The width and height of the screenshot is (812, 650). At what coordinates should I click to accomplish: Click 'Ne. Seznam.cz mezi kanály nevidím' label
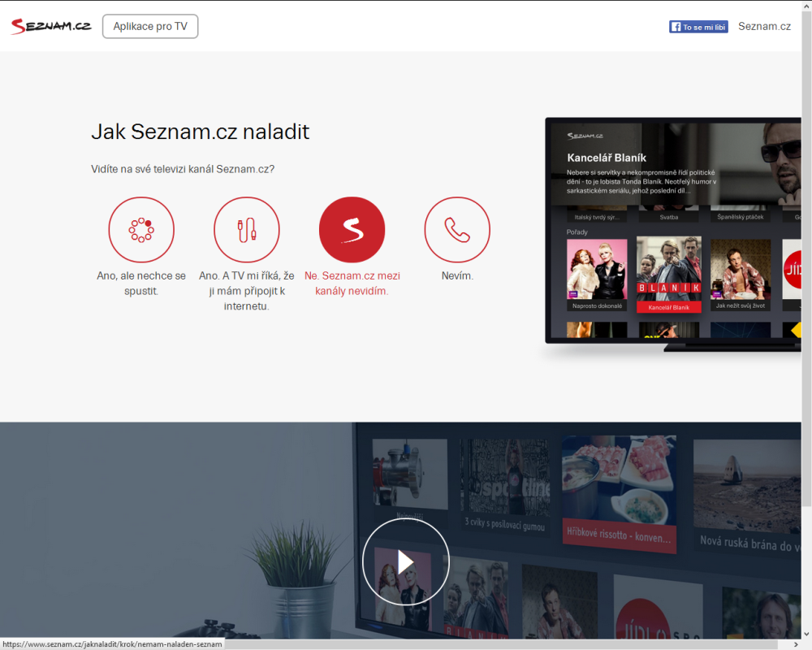tap(352, 283)
